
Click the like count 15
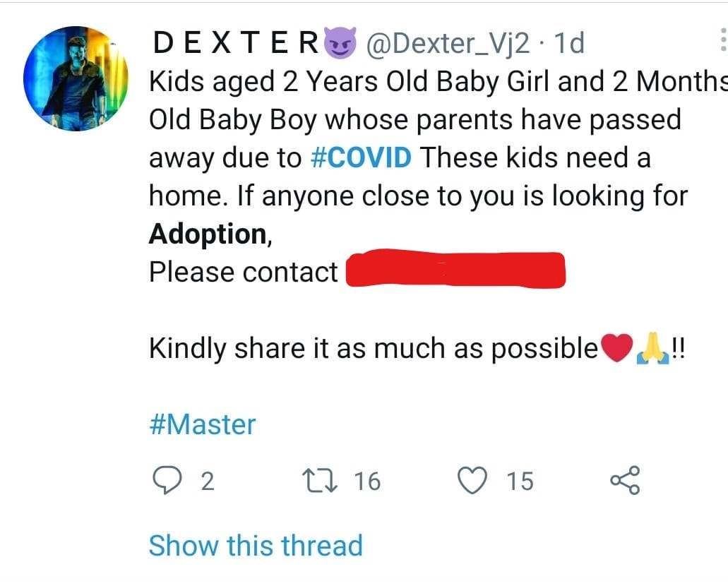point(520,482)
